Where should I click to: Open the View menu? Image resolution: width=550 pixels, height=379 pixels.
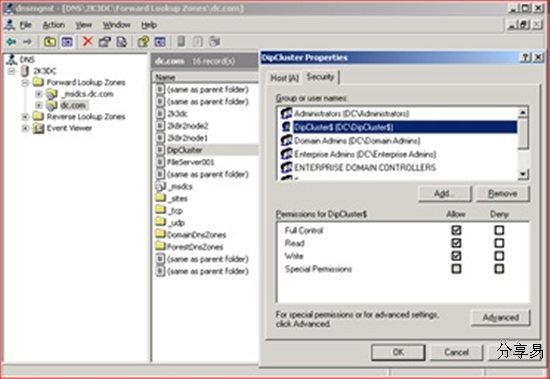[83, 25]
